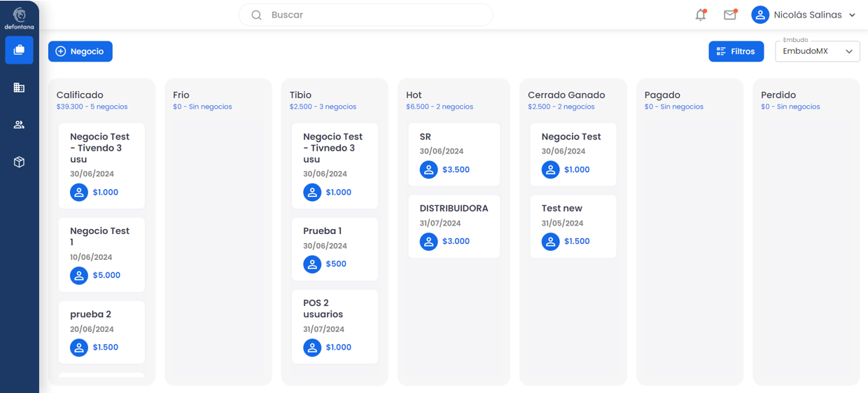
Task: Click the user avatar on Prueba 1 card
Action: pos(312,264)
